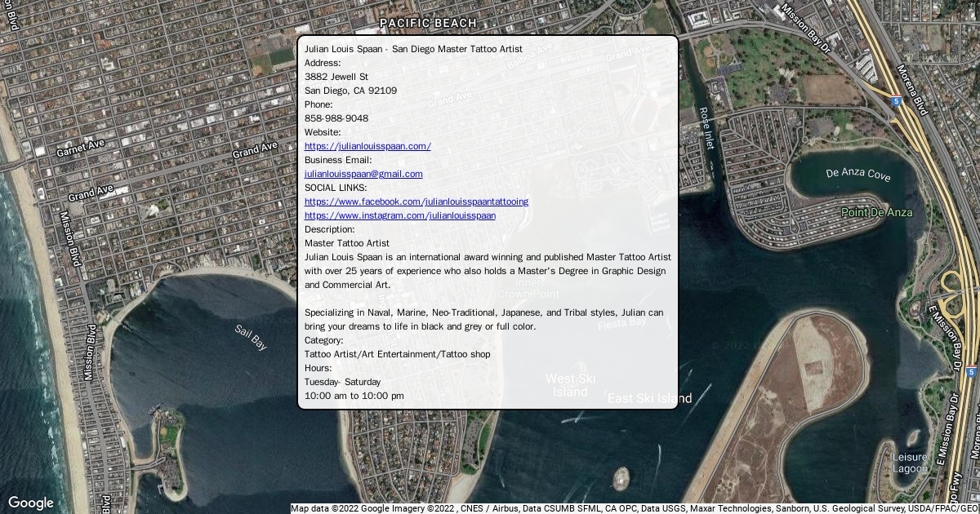The image size is (980, 514).
Task: Click the julianlouisspaan@gmail.com email link
Action: click(363, 174)
